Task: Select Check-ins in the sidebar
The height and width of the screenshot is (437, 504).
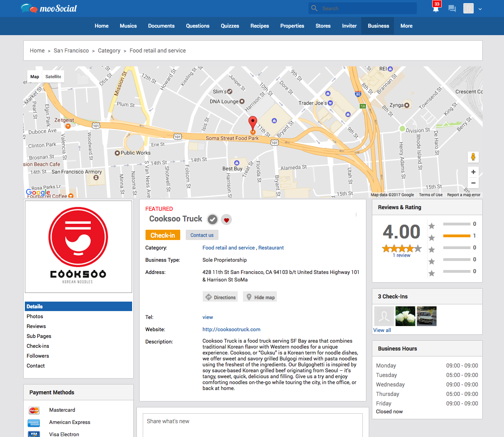Action: pos(38,346)
